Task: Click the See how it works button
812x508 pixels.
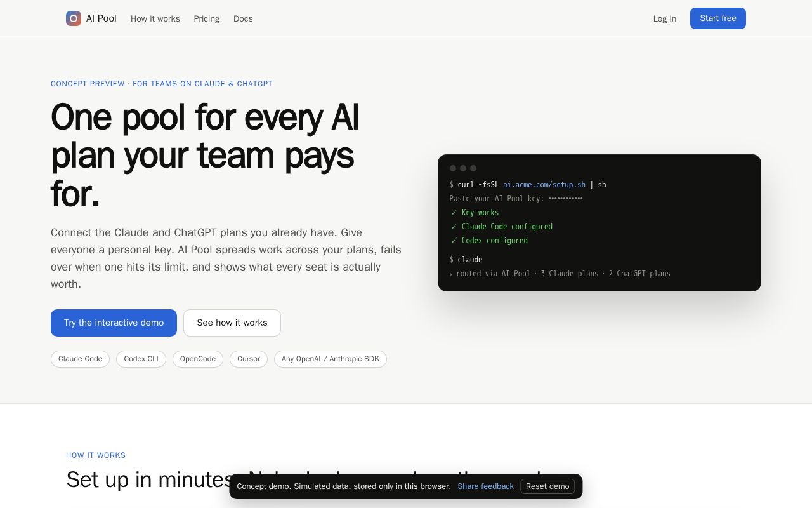Action: (x=232, y=323)
